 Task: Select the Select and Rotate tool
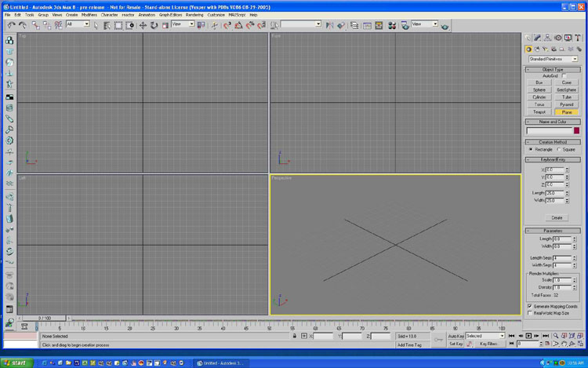pyautogui.click(x=154, y=25)
